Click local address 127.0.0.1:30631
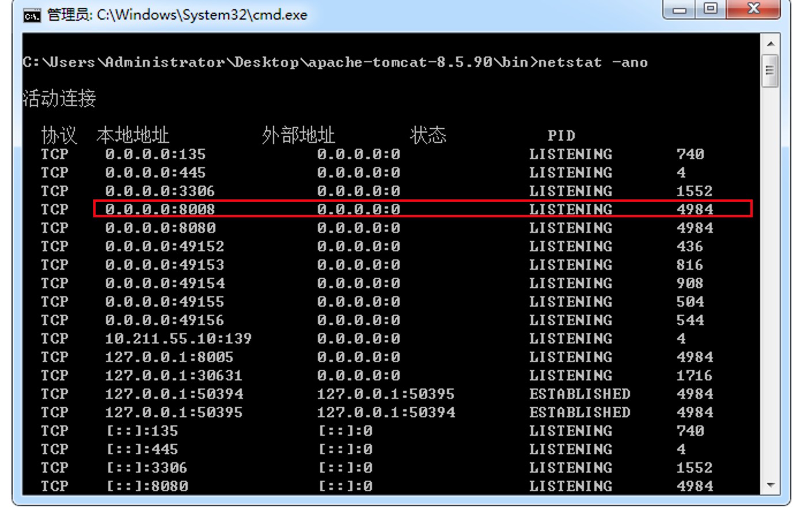This screenshot has width=812, height=513. point(174,376)
